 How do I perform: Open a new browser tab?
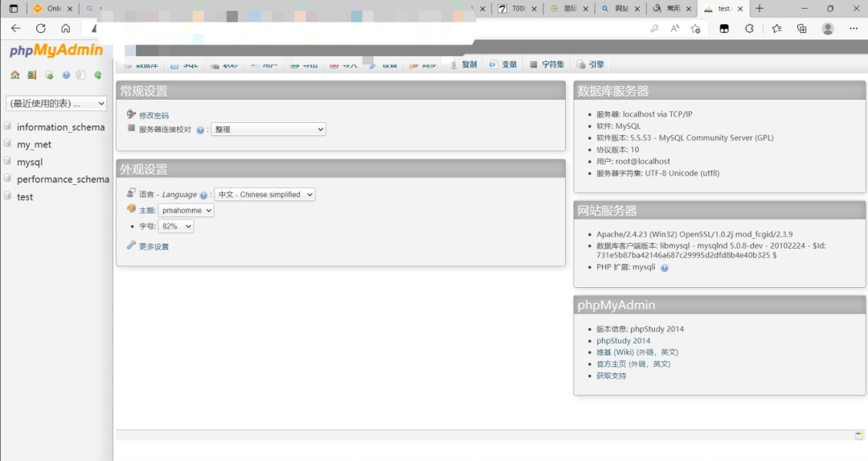click(759, 8)
